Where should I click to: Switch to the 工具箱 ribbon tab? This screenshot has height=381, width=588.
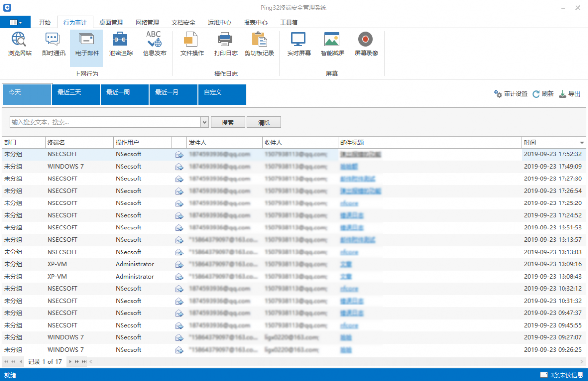[289, 22]
